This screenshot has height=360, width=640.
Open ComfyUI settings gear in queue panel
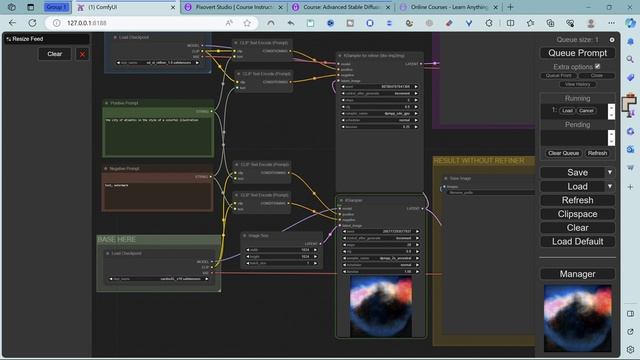click(611, 40)
